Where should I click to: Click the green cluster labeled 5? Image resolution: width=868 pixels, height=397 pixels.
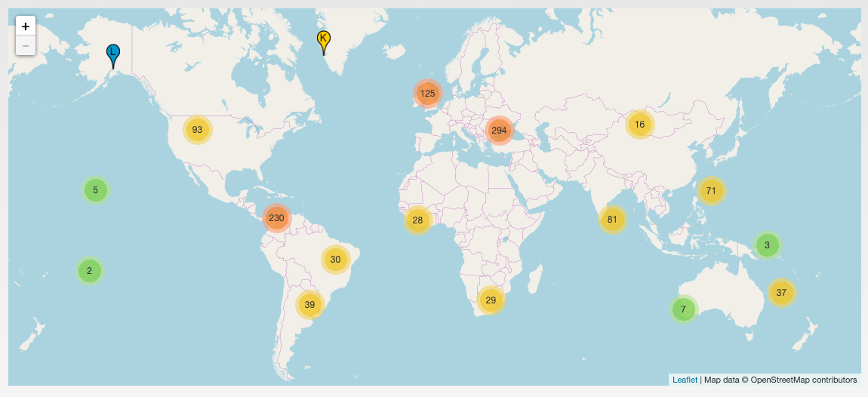pyautogui.click(x=95, y=190)
